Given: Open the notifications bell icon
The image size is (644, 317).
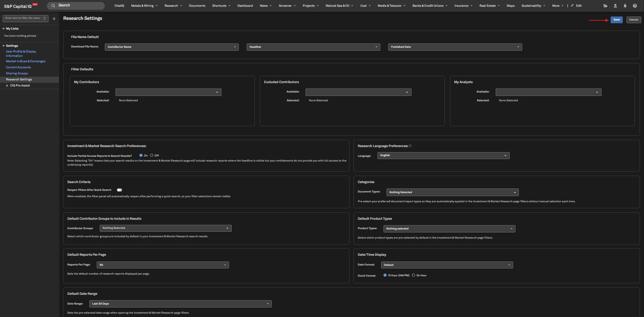Looking at the screenshot, I should tap(625, 6).
